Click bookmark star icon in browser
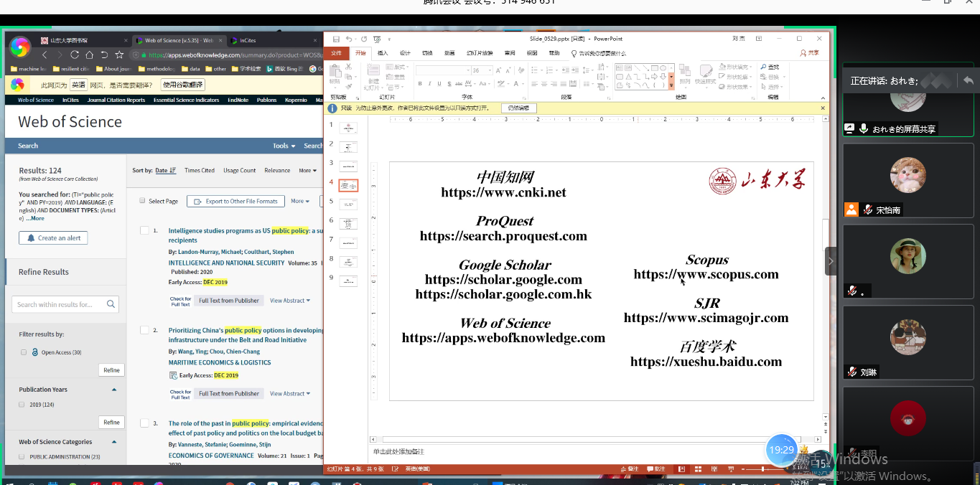 pyautogui.click(x=120, y=55)
